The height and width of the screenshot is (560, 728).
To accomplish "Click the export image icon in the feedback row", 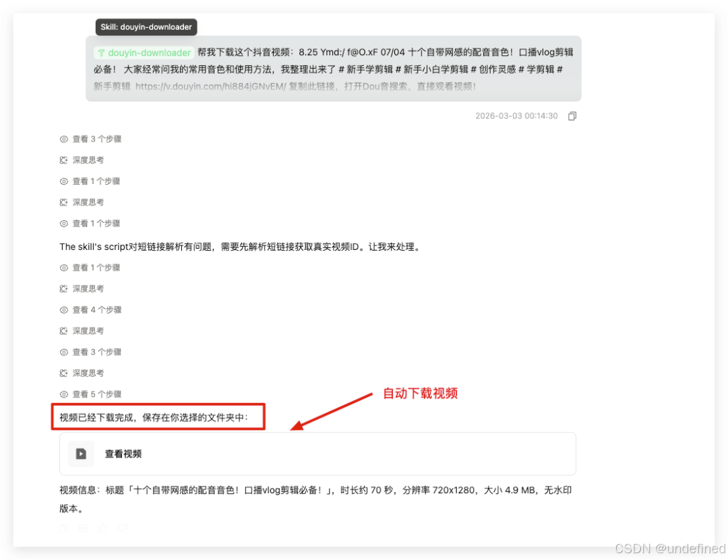I will tap(83, 528).
